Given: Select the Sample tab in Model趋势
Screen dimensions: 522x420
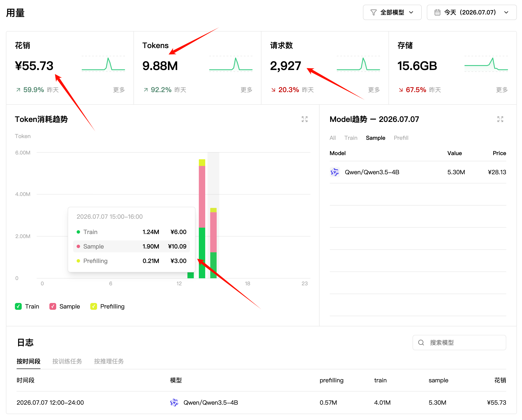Looking at the screenshot, I should click(x=376, y=138).
